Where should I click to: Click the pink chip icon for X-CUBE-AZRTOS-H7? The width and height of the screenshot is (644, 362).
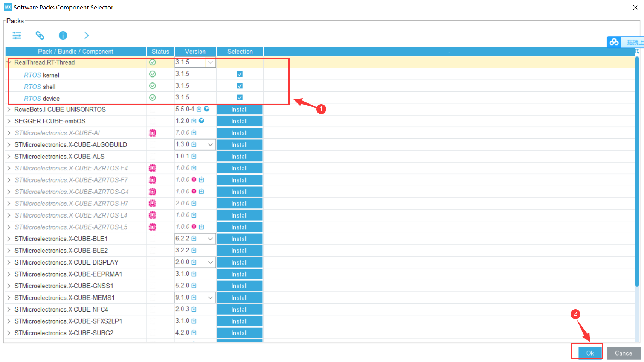tap(153, 204)
